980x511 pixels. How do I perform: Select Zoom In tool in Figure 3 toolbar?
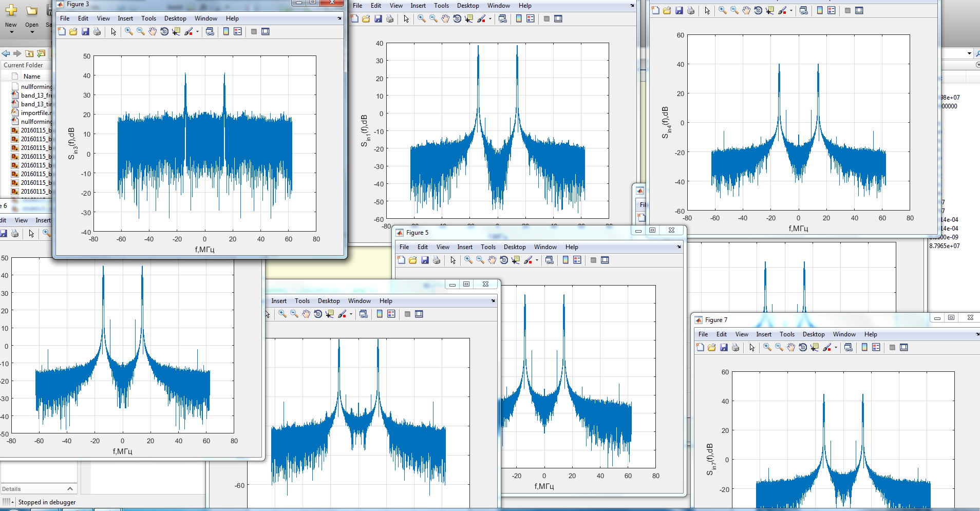pos(128,32)
